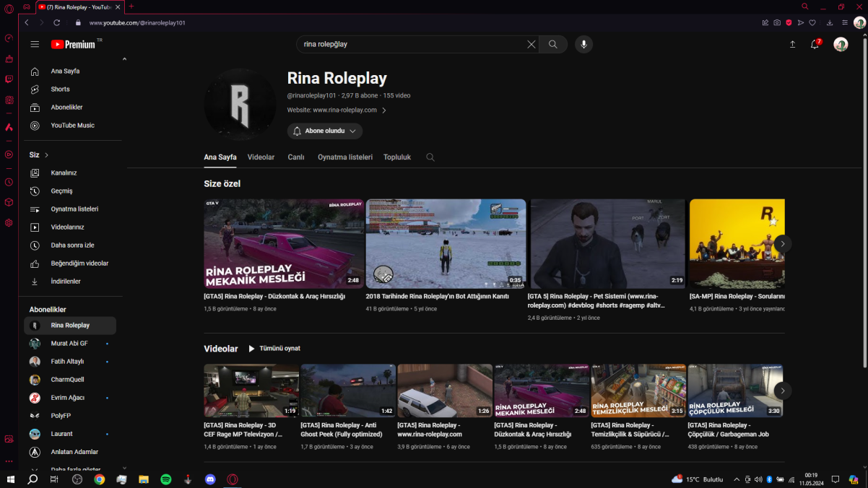Screen dimensions: 868x488
Task: Click Tümünü oynat play all button
Action: click(274, 349)
